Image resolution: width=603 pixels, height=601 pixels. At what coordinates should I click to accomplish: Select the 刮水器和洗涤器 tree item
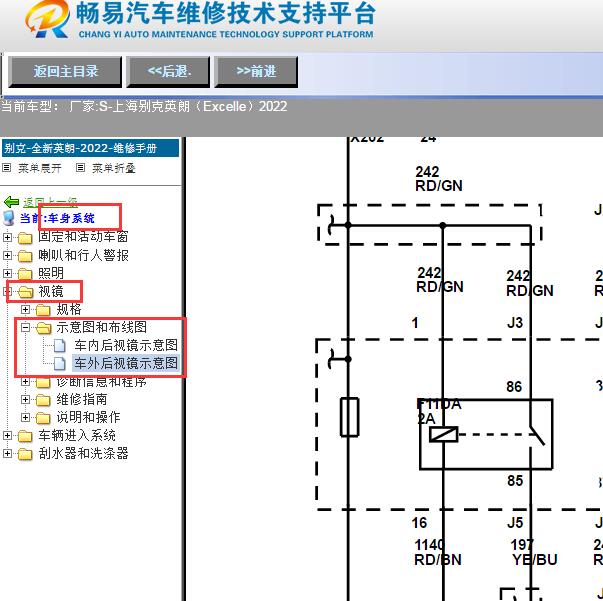click(83, 454)
